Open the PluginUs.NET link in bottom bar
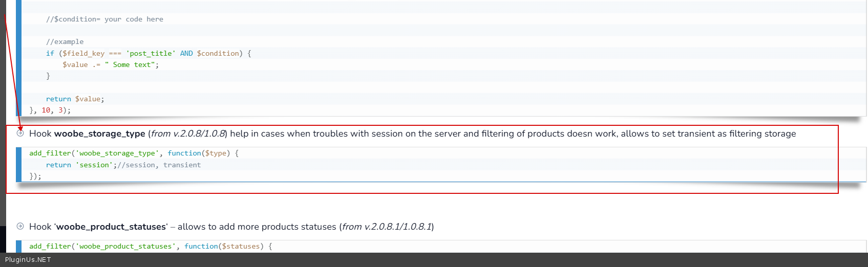The width and height of the screenshot is (868, 267). [28, 260]
